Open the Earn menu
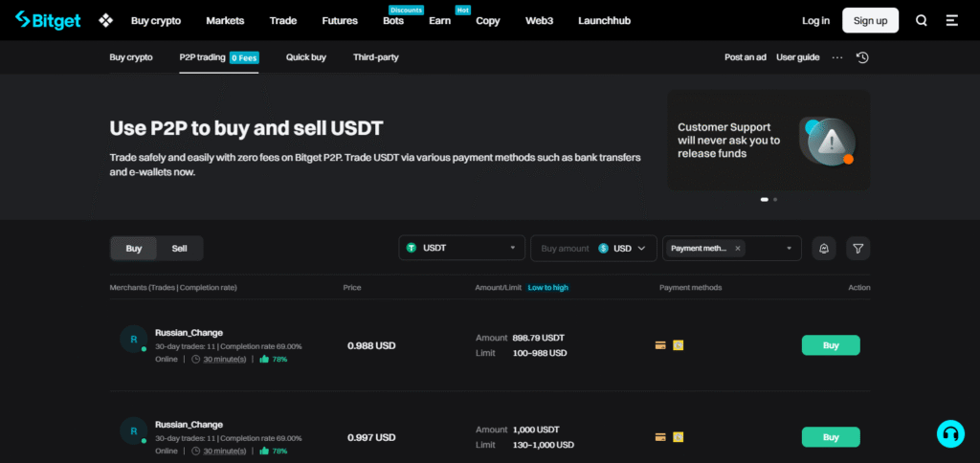The height and width of the screenshot is (463, 980). tap(439, 21)
